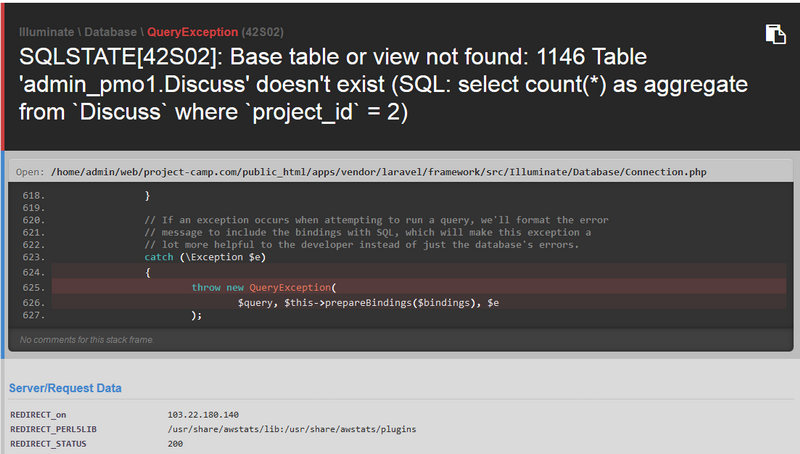Click the comment on code line 620
Screen dimensions: 800x454
tap(376, 220)
